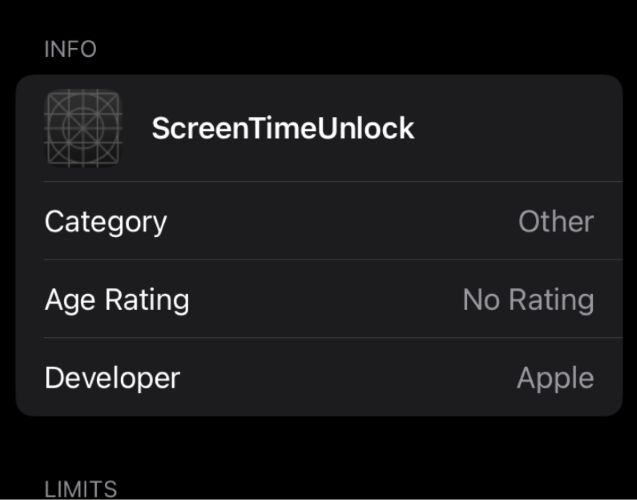
Task: Select the Age Rating label
Action: (116, 299)
